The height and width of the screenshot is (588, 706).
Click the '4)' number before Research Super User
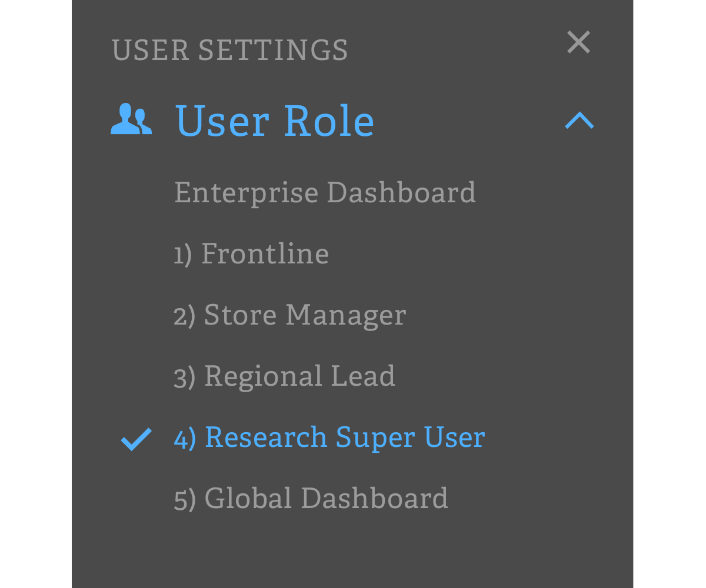(x=185, y=439)
